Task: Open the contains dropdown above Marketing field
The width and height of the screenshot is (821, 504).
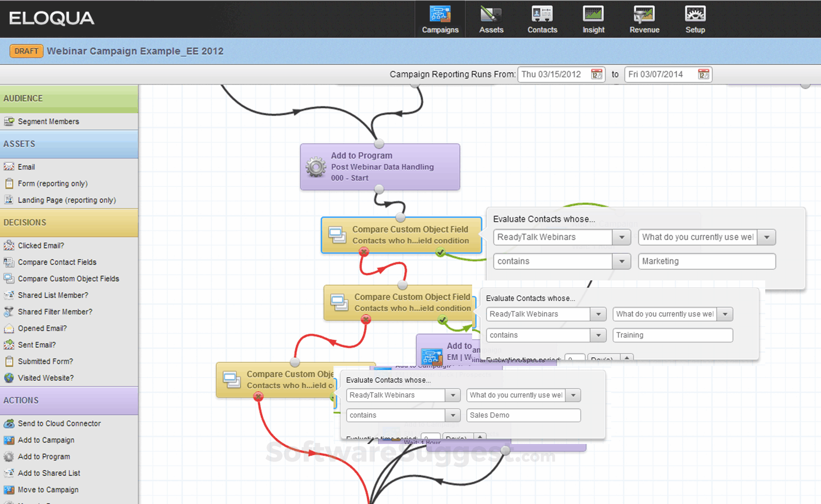Action: point(621,261)
